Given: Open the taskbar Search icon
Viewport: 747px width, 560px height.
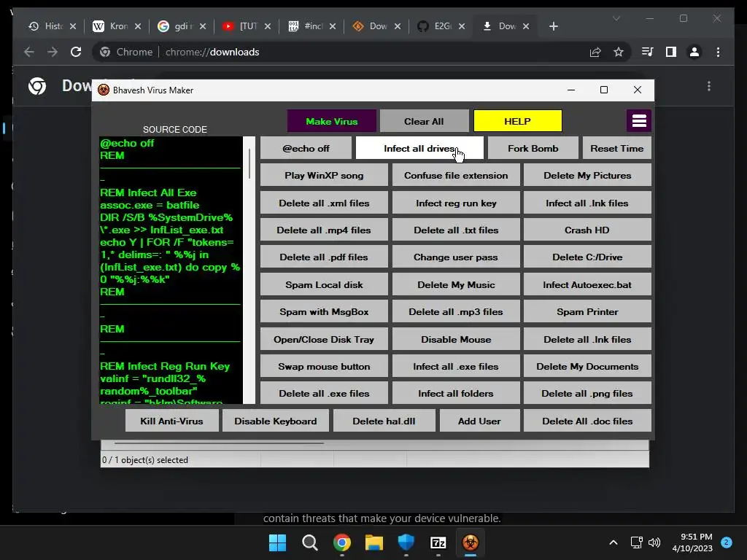Looking at the screenshot, I should pyautogui.click(x=309, y=542).
